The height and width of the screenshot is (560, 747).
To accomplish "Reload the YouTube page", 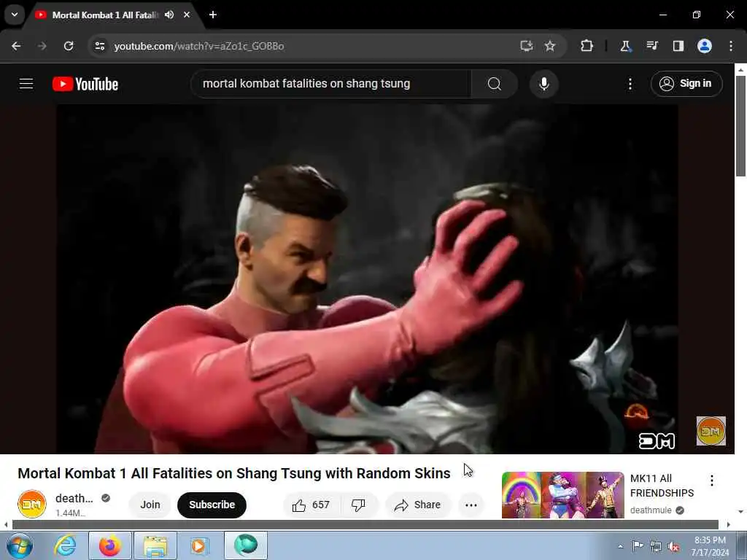I will 69,46.
